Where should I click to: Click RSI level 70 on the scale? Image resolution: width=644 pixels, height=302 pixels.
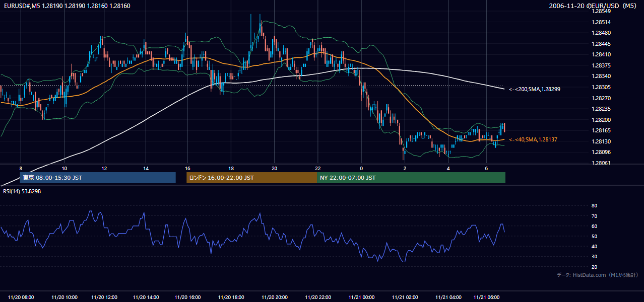tap(594, 216)
